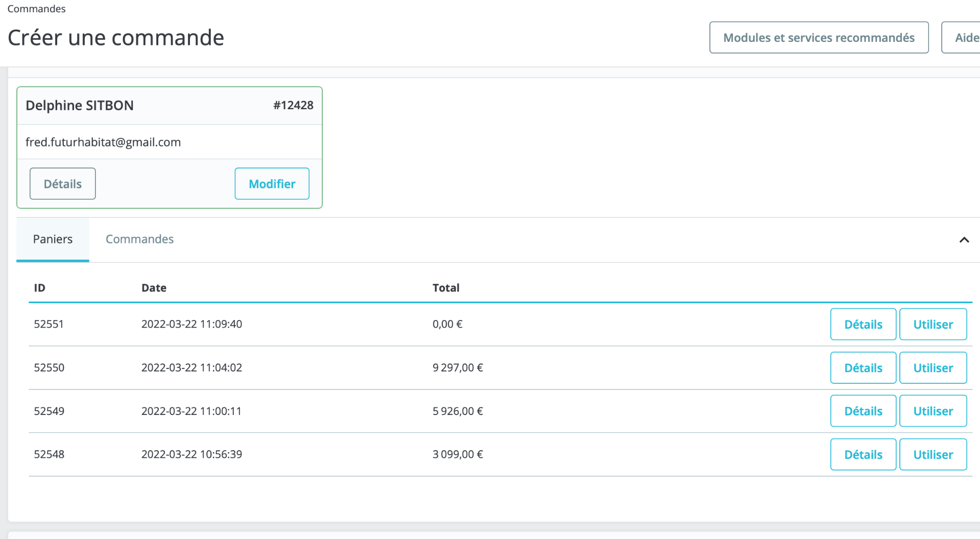The image size is (980, 539).
Task: View Détails of cart 52550
Action: [863, 367]
